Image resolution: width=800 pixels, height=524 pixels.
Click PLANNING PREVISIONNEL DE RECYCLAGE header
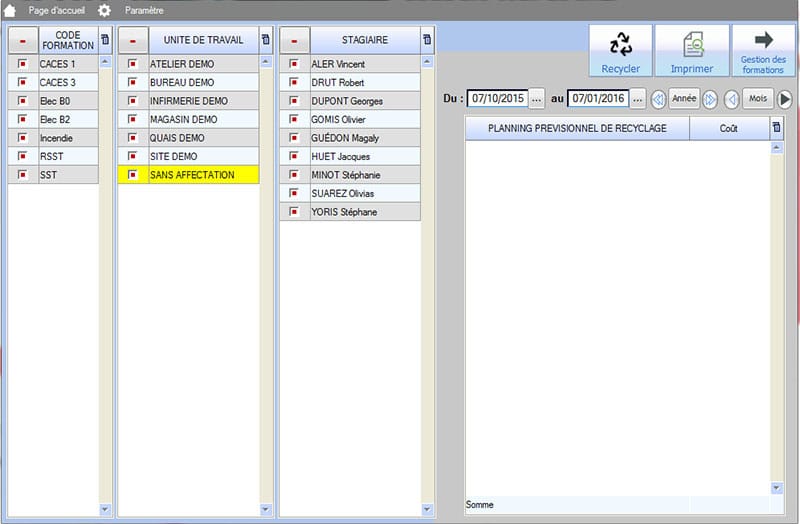tap(577, 128)
